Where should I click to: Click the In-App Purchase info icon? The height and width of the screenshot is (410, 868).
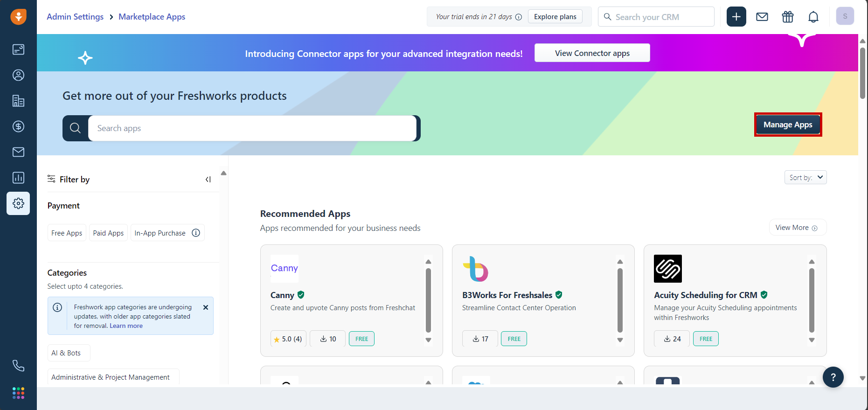[x=196, y=233]
